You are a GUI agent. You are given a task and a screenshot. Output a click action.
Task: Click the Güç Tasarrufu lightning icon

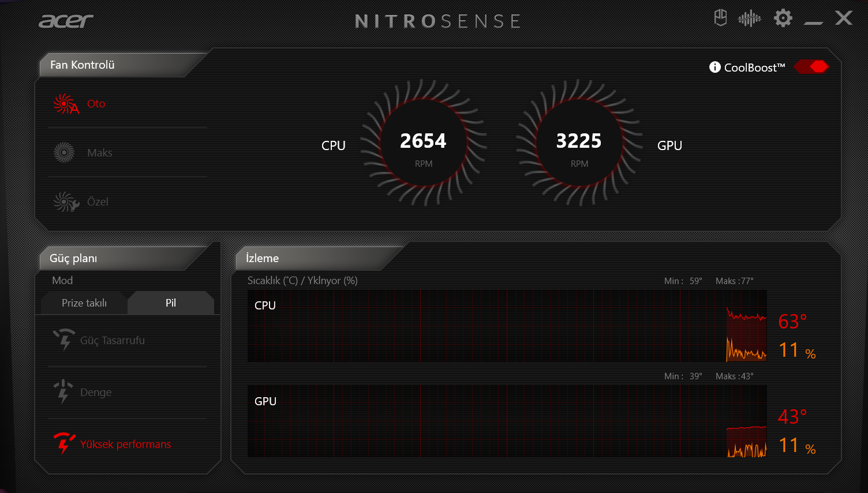coord(64,339)
